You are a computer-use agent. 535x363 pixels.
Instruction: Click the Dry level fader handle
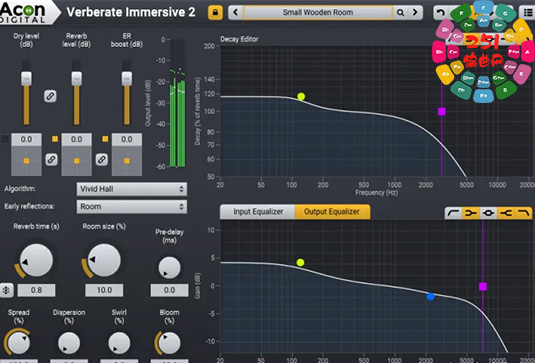pyautogui.click(x=26, y=78)
